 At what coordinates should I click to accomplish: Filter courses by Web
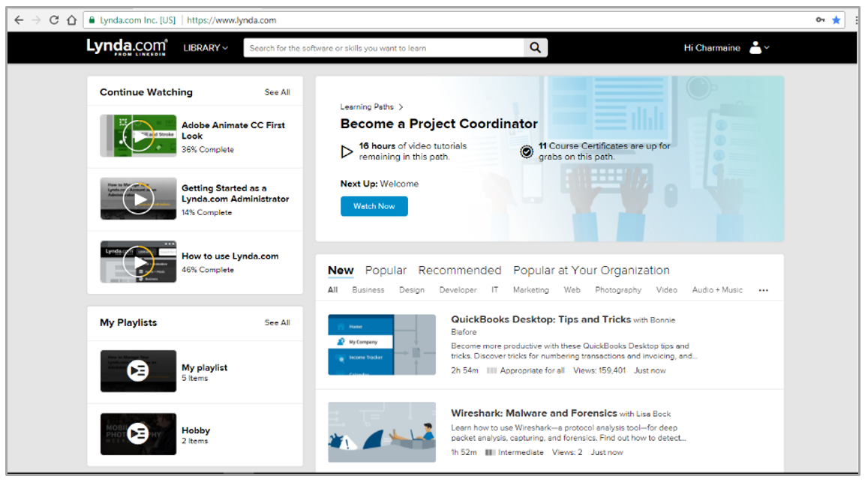pos(572,290)
